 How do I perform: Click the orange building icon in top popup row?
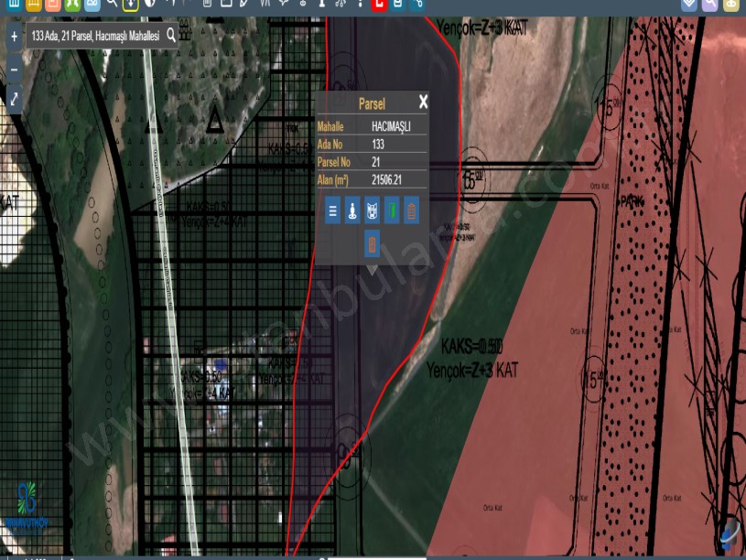pos(411,210)
